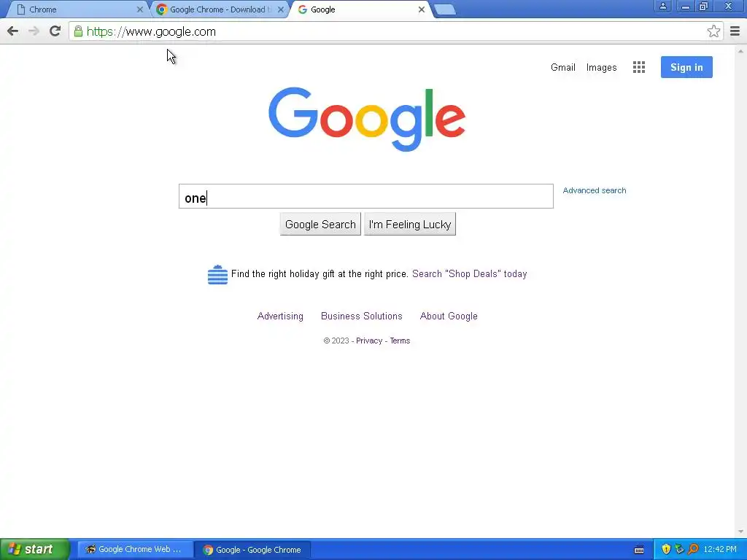Close the Google tab

pos(421,9)
